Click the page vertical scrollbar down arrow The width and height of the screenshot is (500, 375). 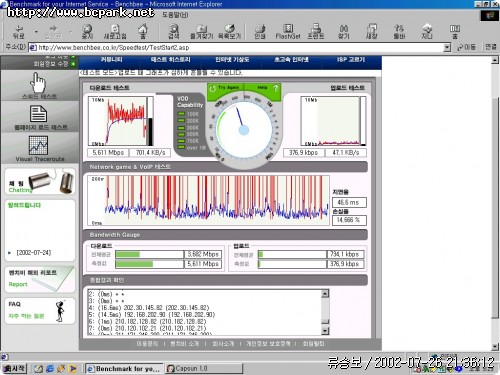point(495,347)
